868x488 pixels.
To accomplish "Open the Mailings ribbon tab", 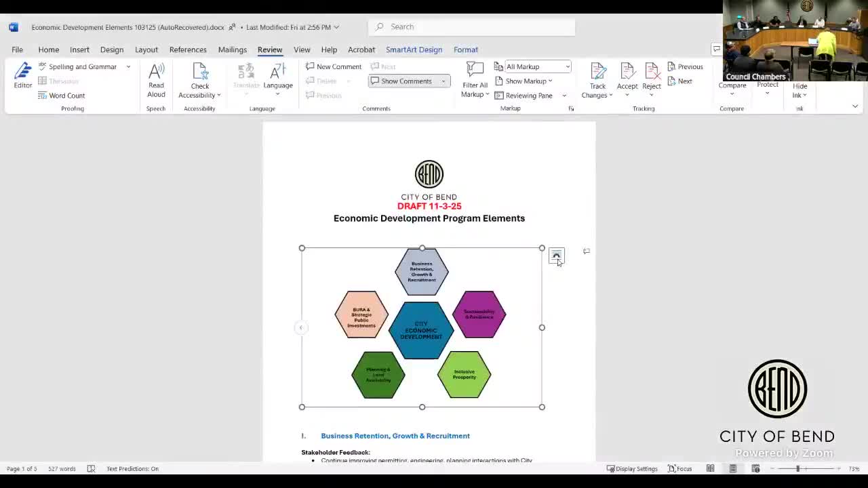I will coord(233,49).
